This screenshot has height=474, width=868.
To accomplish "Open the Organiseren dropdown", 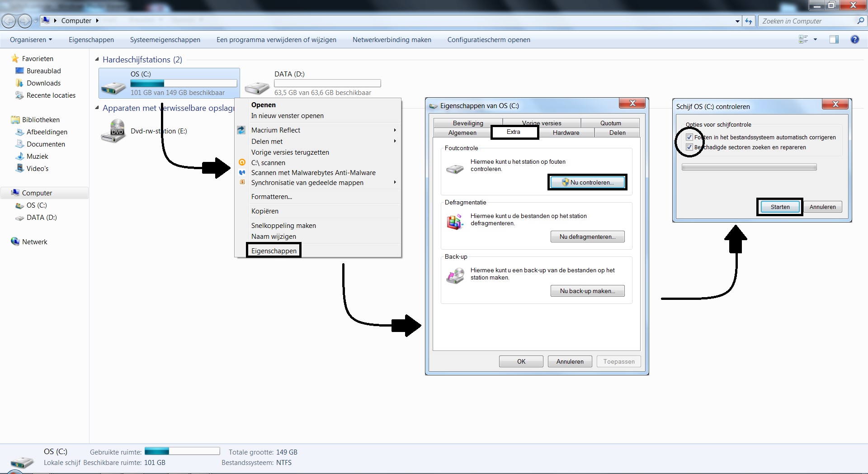I will pyautogui.click(x=30, y=39).
